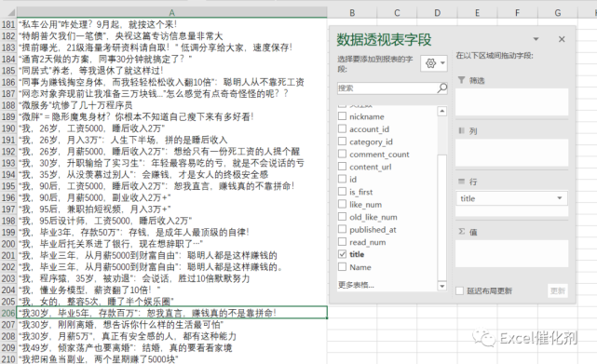Check the nickname field
The image size is (597, 364).
coord(343,116)
